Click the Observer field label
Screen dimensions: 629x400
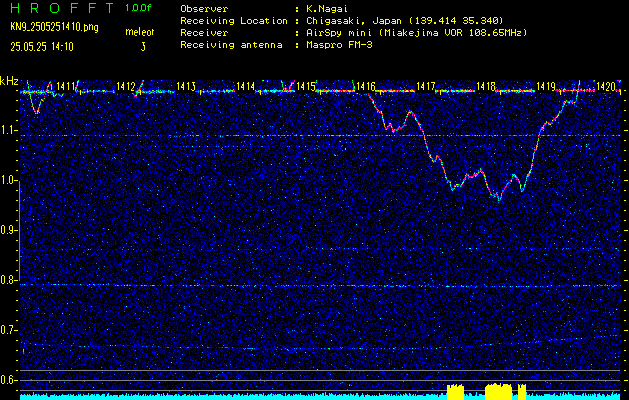coord(204,9)
